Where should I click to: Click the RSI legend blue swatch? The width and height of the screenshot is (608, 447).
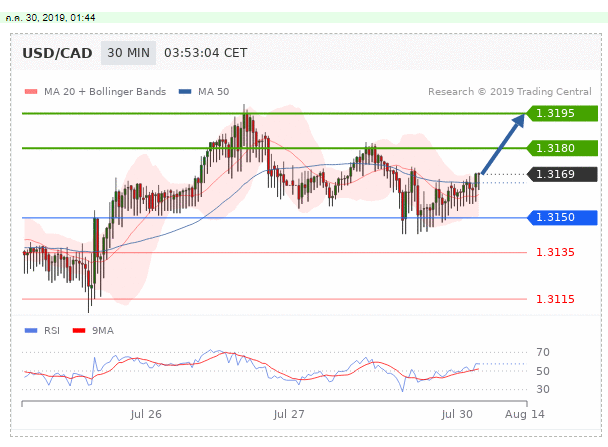pyautogui.click(x=31, y=331)
